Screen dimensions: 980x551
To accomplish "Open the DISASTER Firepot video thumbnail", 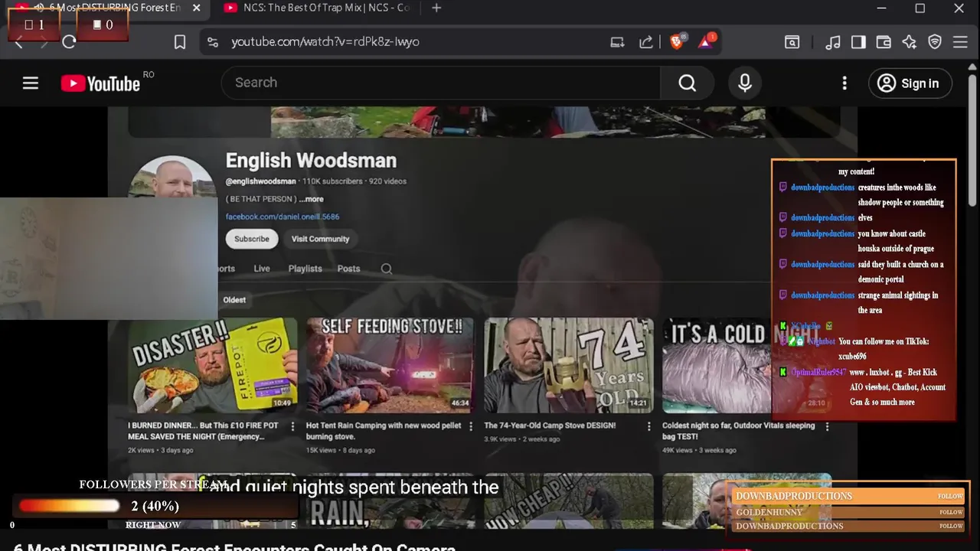I will [x=212, y=366].
